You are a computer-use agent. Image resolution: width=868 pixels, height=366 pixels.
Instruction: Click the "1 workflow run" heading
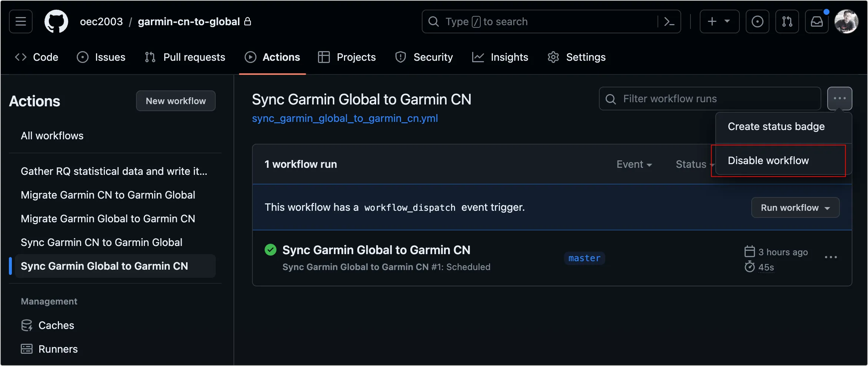(x=301, y=164)
